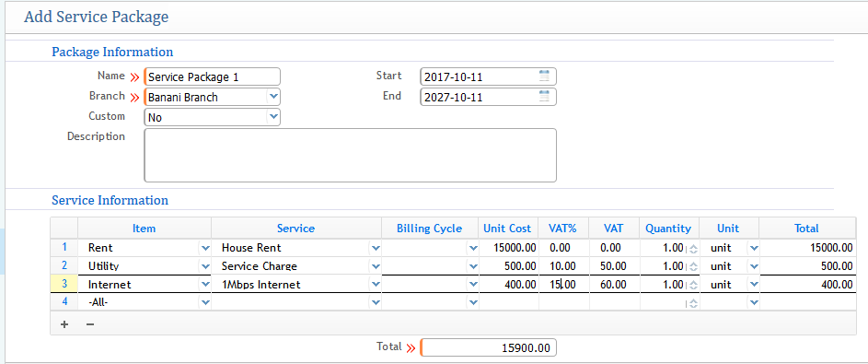Viewport: 868px width, 364px height.
Task: Click the Service column header
Action: point(296,229)
